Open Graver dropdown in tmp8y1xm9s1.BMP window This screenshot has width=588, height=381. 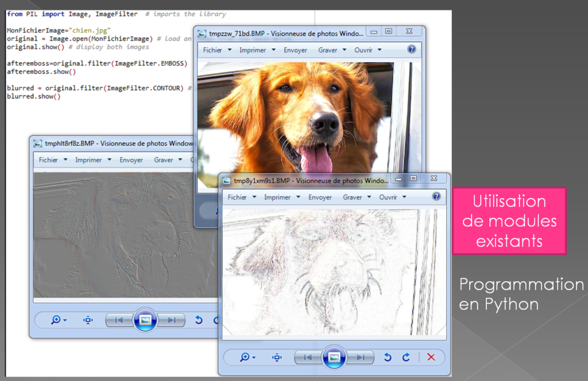pyautogui.click(x=357, y=197)
